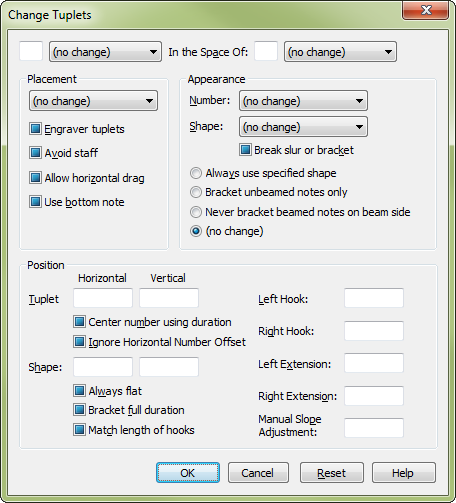Screen dimensions: 456x503
Task: Open the In the Space Of duration dropdown
Action: [340, 52]
